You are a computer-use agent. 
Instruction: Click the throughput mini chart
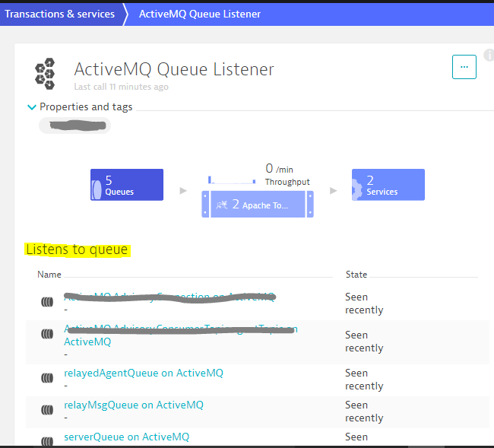click(232, 178)
